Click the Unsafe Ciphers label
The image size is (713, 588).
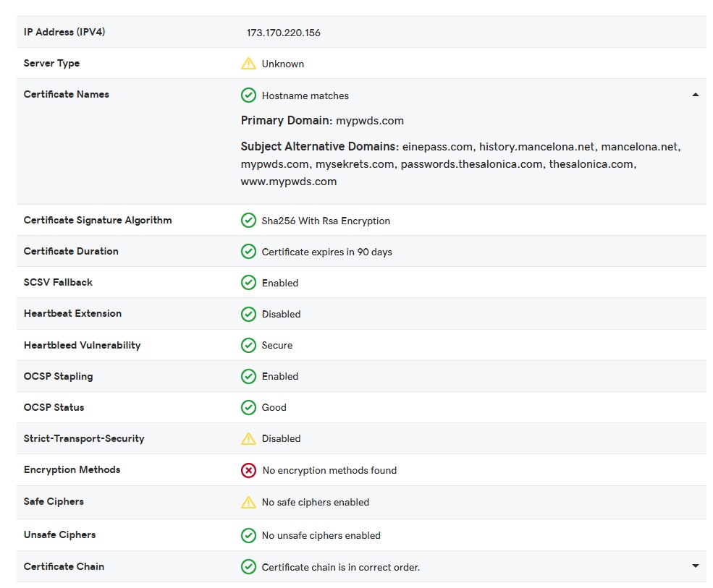pos(59,534)
